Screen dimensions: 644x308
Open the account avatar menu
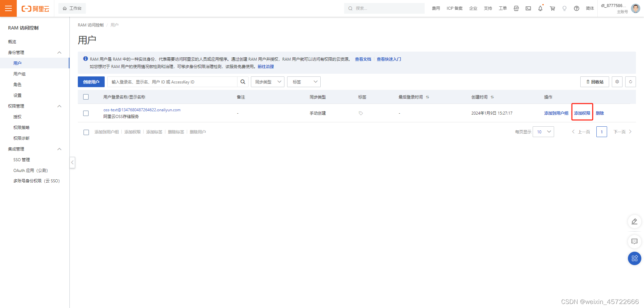636,8
